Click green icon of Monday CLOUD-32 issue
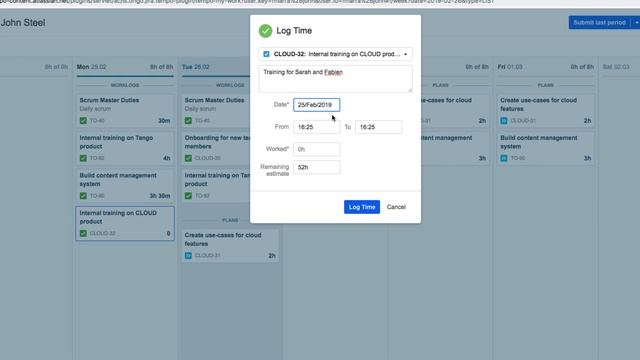The image size is (640, 360). pos(83,233)
